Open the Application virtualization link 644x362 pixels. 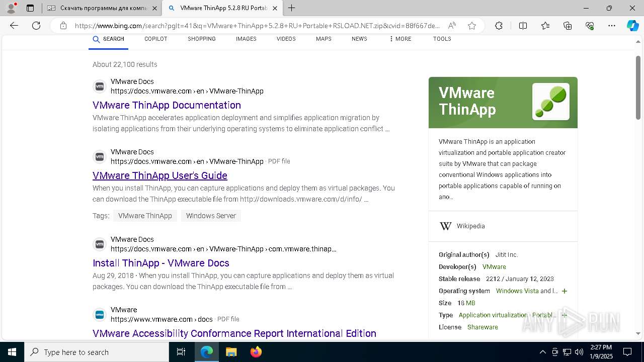493,315
